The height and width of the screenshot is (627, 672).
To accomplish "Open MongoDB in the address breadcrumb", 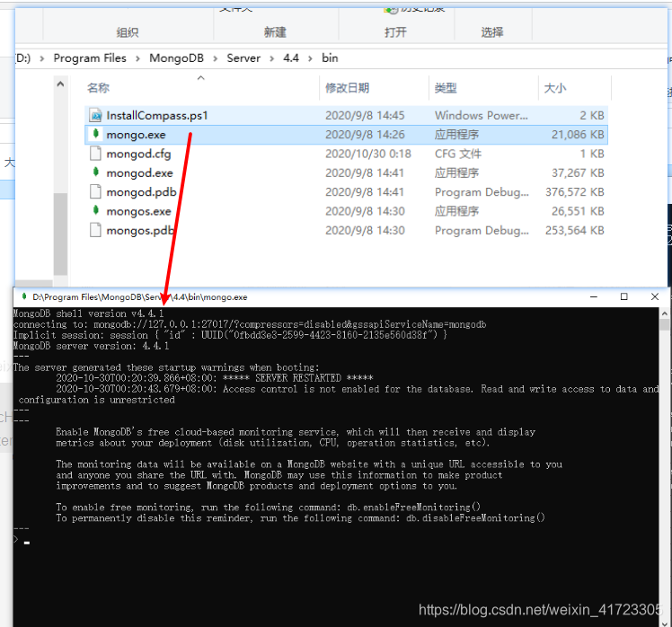I will (x=176, y=58).
